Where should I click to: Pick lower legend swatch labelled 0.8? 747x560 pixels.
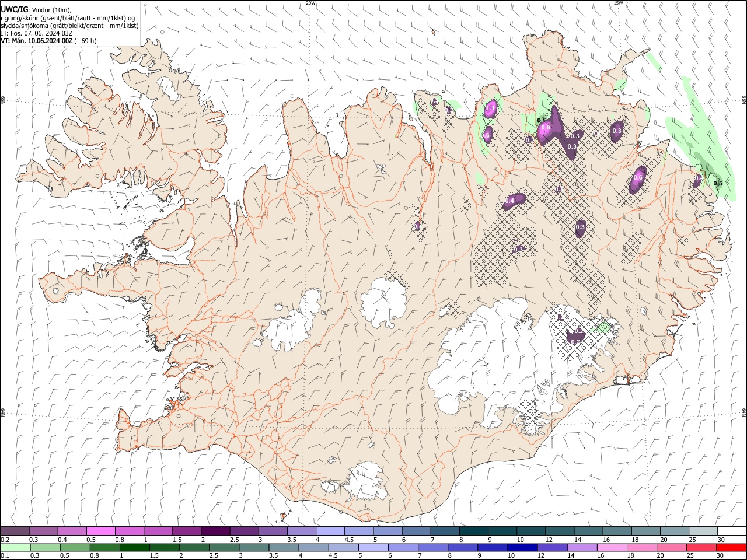pyautogui.click(x=104, y=547)
